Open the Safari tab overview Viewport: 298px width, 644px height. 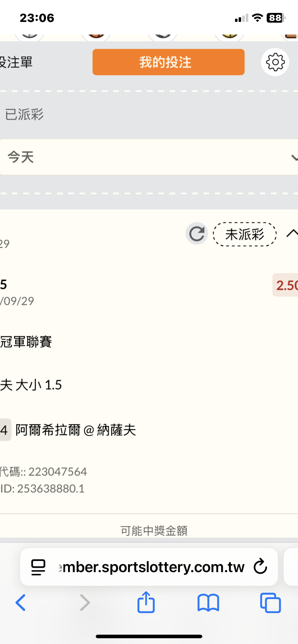click(270, 603)
